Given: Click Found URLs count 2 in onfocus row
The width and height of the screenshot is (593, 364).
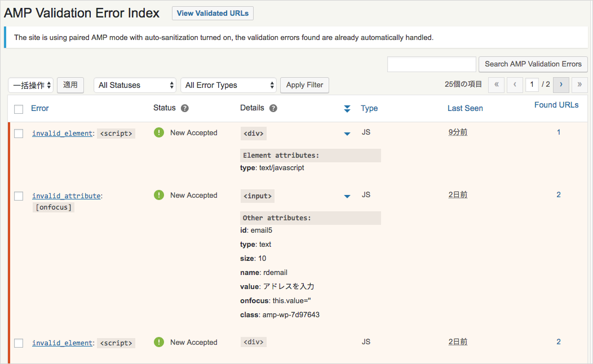Looking at the screenshot, I should 559,194.
